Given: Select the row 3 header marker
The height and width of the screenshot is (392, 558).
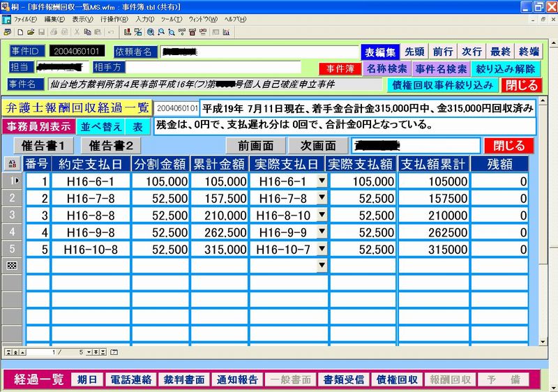Looking at the screenshot, I should tap(11, 215).
